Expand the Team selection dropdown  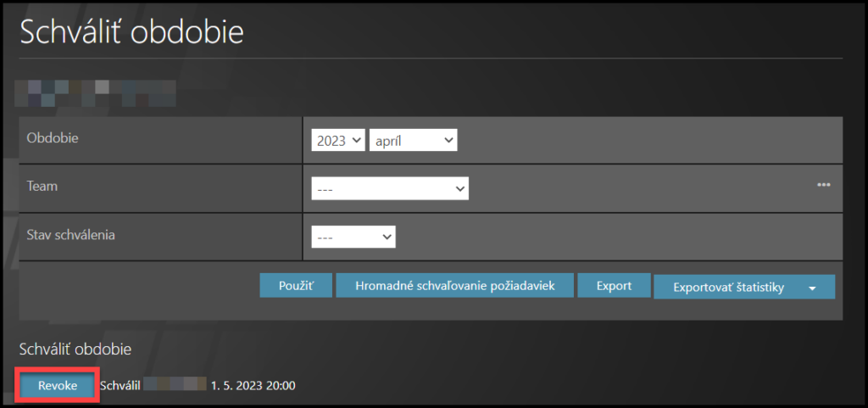[x=390, y=188]
